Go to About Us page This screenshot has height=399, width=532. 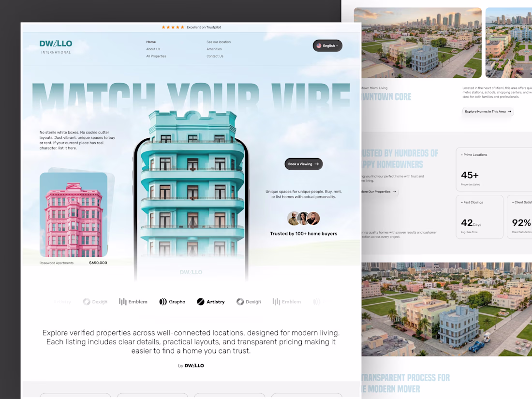pyautogui.click(x=153, y=49)
